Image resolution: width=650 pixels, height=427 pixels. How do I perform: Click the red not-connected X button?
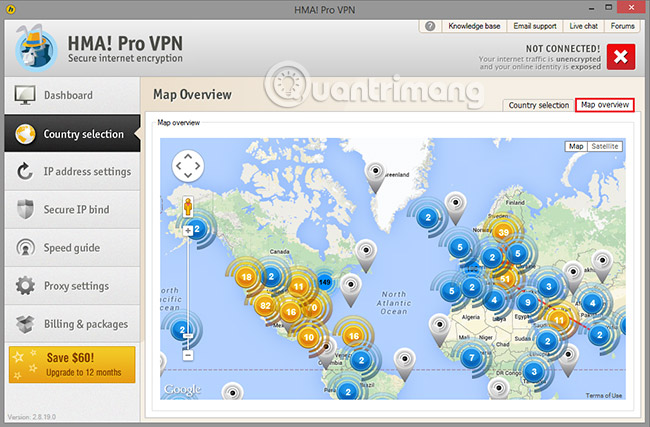[619, 55]
